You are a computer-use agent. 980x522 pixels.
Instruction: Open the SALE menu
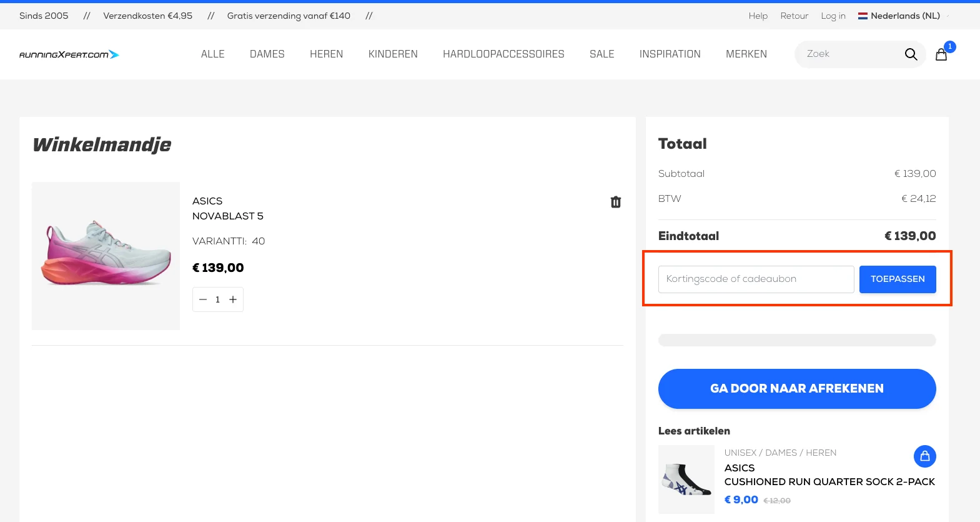coord(602,54)
